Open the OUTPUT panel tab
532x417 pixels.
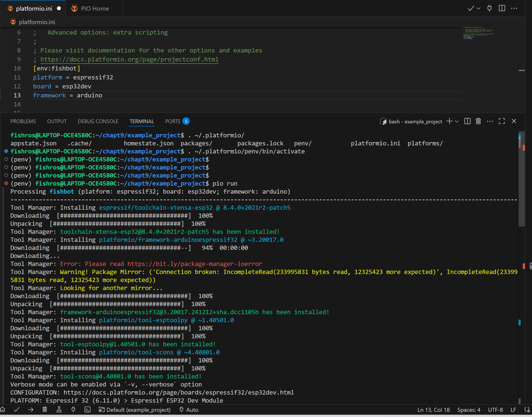[x=57, y=121]
